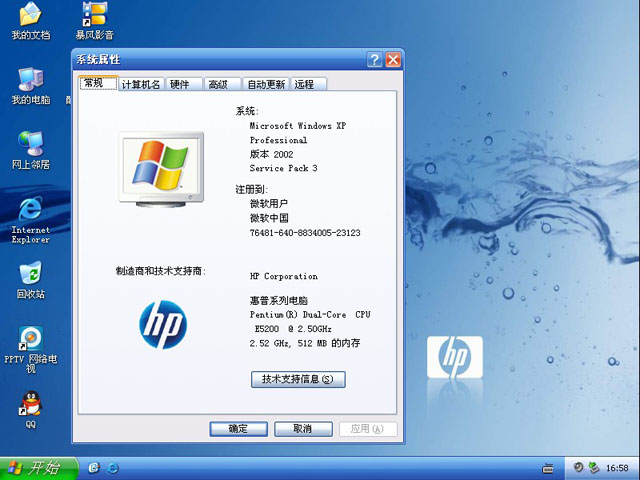Click the 2.52 GHz, 512 MB 的内存 text
Screen dimensions: 640x480
(305, 343)
